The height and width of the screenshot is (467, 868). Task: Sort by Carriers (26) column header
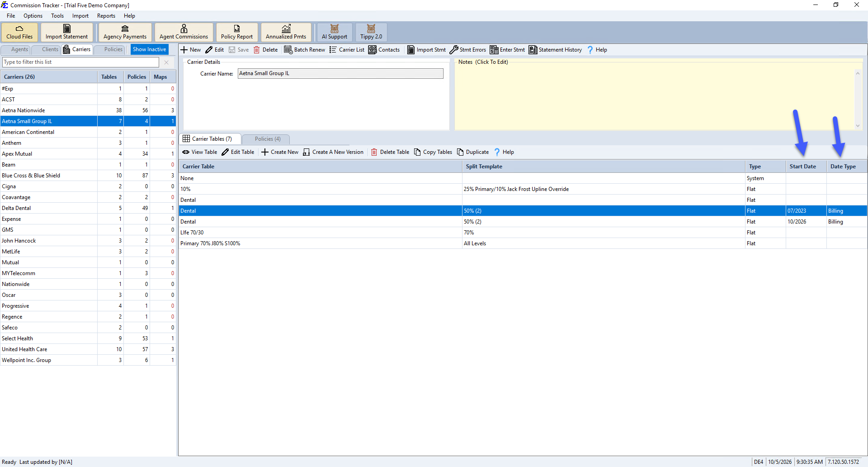(49, 77)
